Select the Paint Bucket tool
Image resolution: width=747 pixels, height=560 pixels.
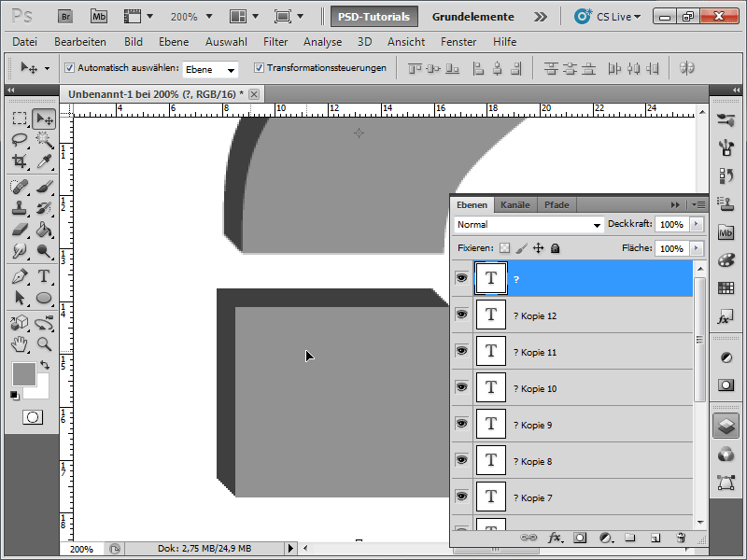pos(44,230)
